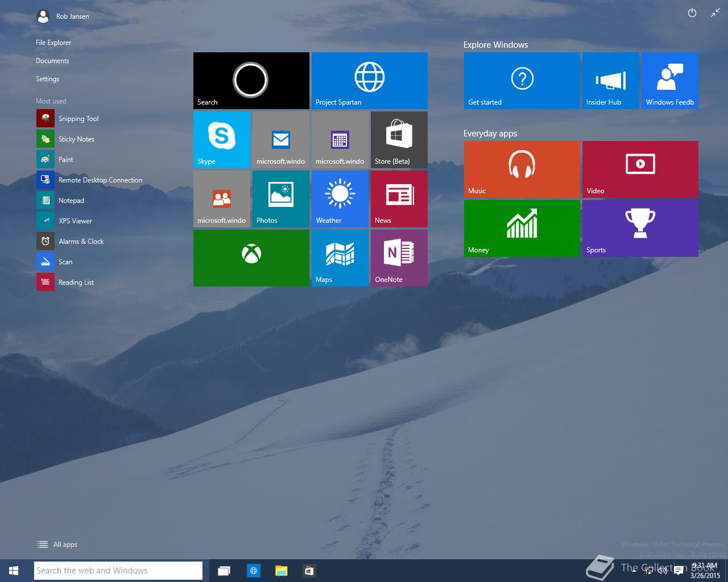Open the Insider Hub tile
The height and width of the screenshot is (582, 728).
point(611,81)
